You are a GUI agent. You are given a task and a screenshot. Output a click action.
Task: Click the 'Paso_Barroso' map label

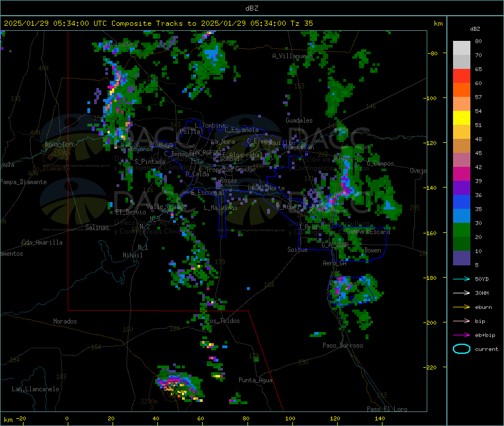(343, 345)
